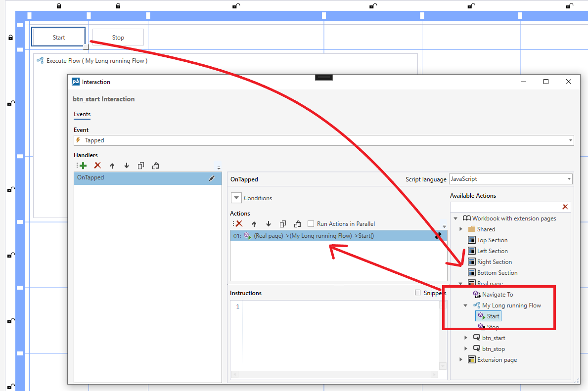This screenshot has height=391, width=588.
Task: Expand the btn_stop node in tree
Action: click(x=466, y=348)
